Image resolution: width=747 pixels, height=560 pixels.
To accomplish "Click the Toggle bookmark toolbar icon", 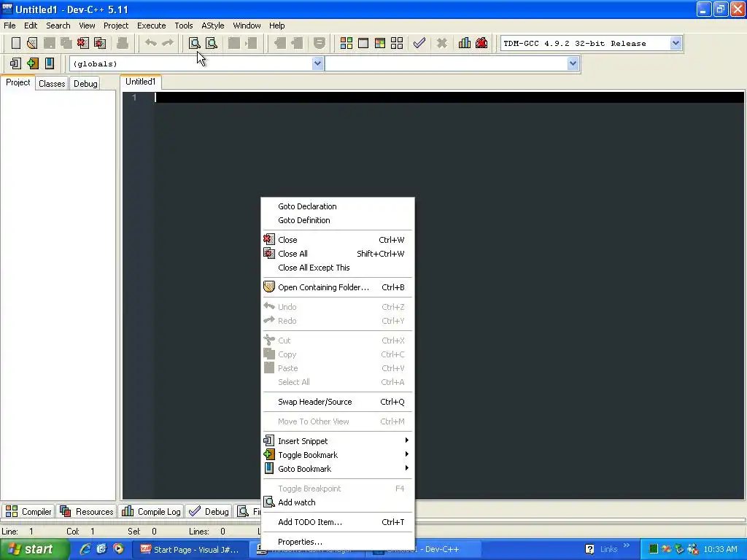I will (32, 63).
